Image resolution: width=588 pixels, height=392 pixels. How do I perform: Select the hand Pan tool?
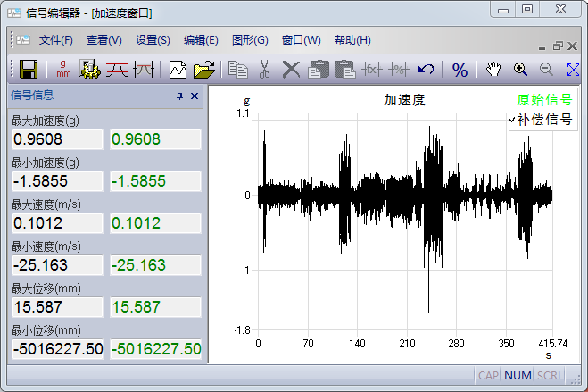pyautogui.click(x=493, y=69)
